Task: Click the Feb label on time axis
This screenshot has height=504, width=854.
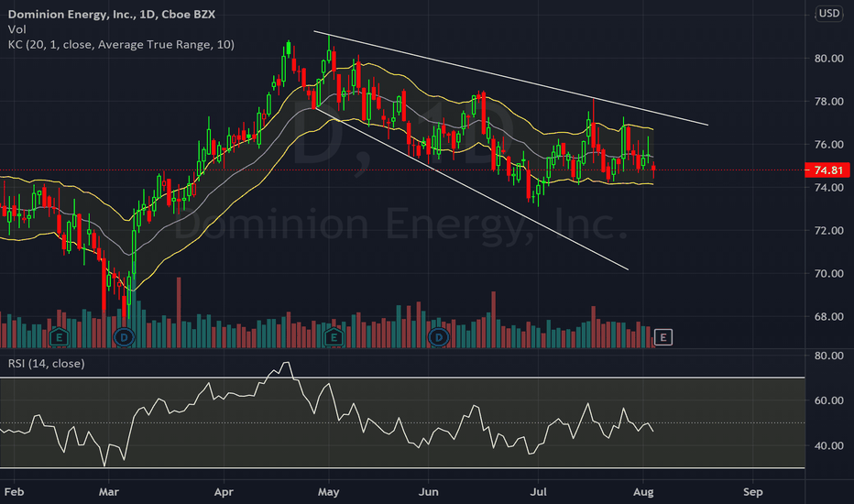Action: coord(14,492)
